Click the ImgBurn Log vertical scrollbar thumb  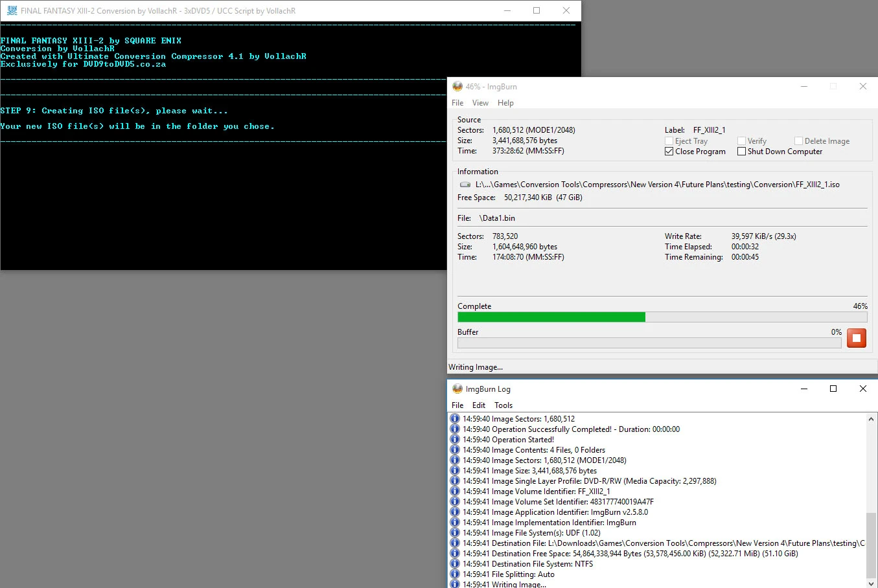pyautogui.click(x=872, y=545)
